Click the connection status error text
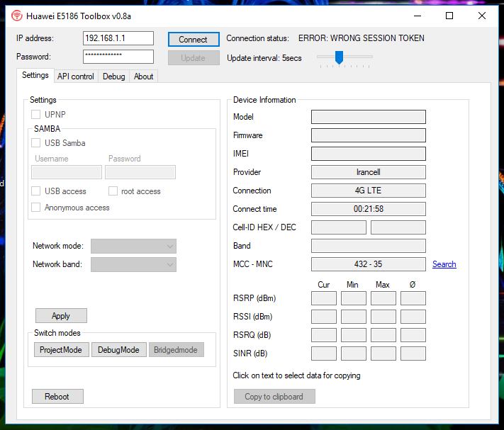This screenshot has height=430, width=504. (x=362, y=38)
